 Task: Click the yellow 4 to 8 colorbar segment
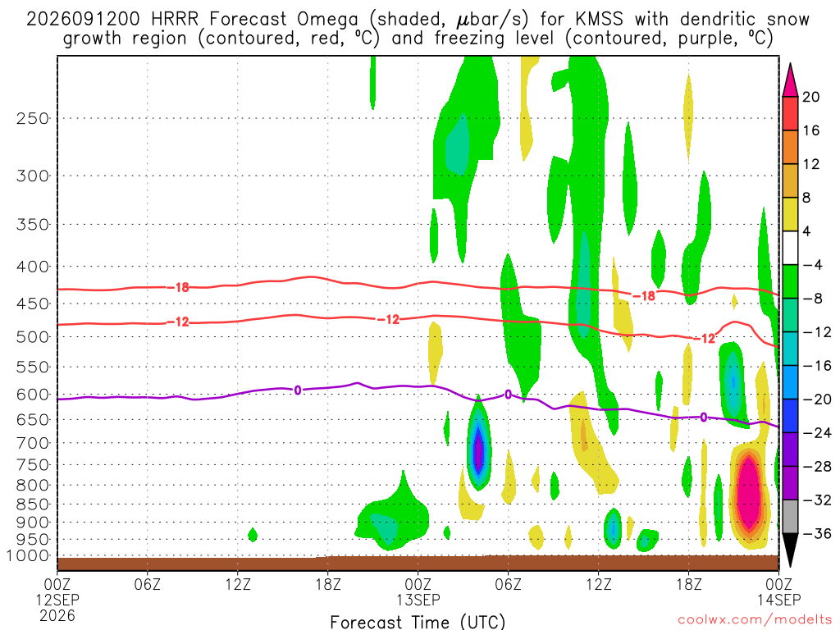[x=790, y=214]
